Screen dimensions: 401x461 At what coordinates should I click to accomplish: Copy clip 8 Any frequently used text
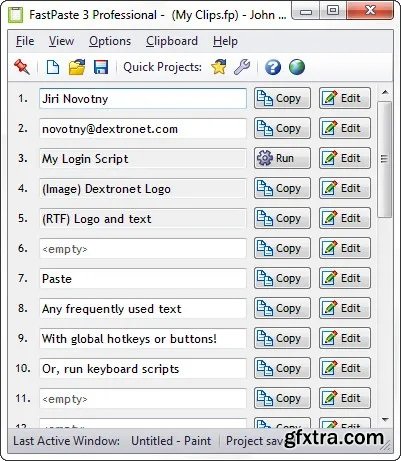(x=282, y=308)
